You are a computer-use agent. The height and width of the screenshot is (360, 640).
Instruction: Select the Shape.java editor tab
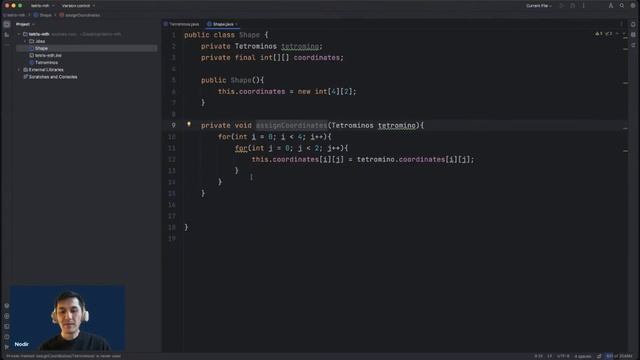point(222,24)
